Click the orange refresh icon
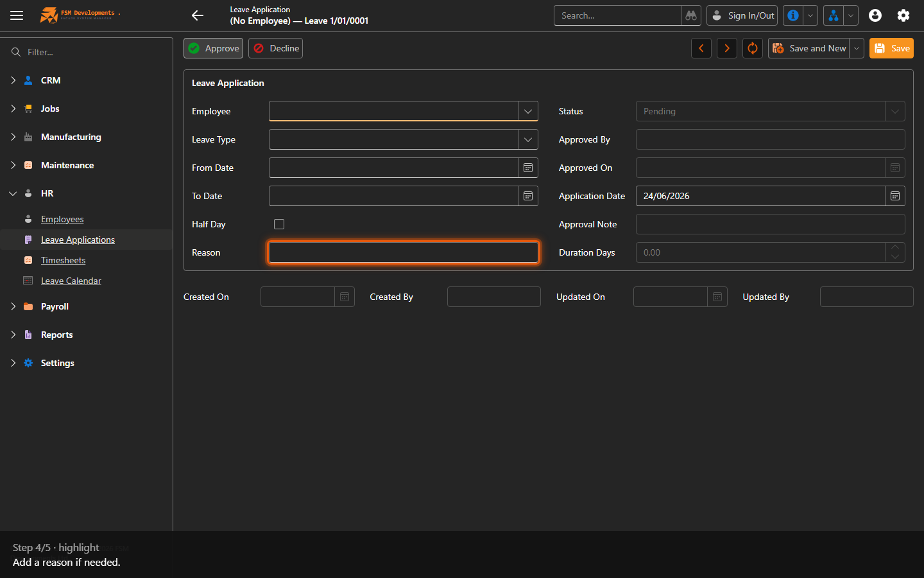The height and width of the screenshot is (578, 924). (753, 48)
